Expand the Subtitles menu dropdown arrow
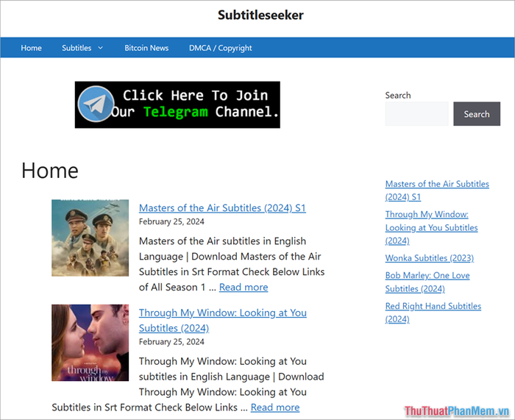Screen dimensions: 515x420 101,49
